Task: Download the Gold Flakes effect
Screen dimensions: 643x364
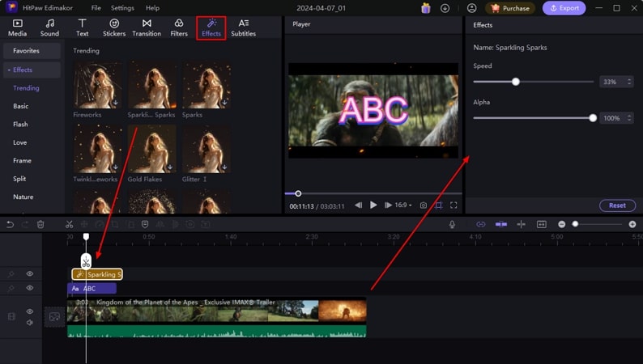Action: [x=170, y=167]
